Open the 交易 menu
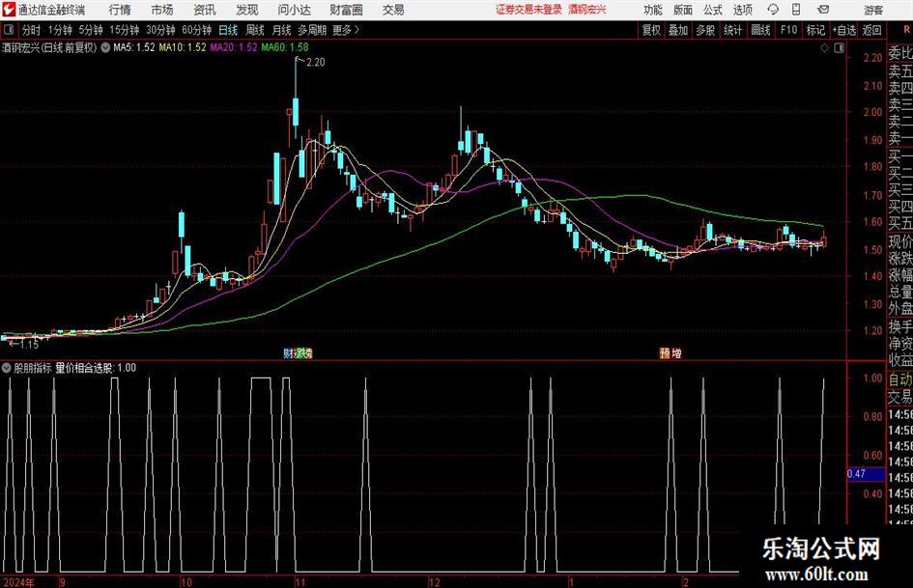This screenshot has width=913, height=588. (x=393, y=10)
